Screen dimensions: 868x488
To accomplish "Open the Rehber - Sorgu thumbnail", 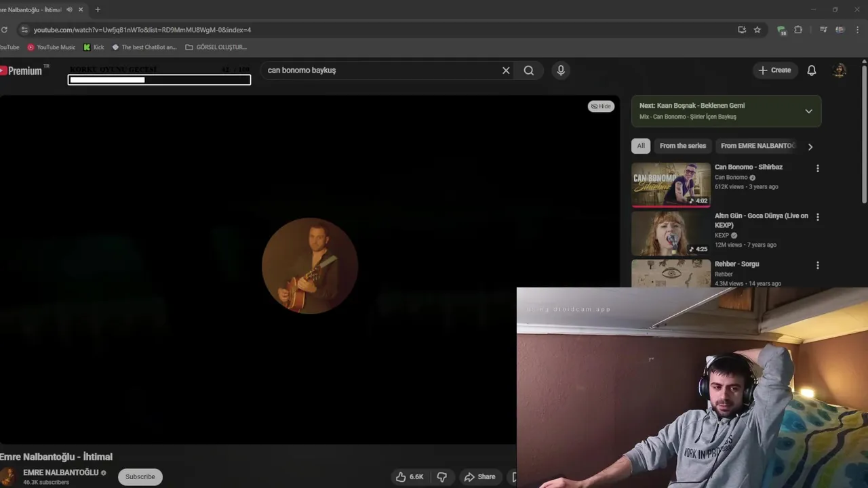I will coord(671,274).
